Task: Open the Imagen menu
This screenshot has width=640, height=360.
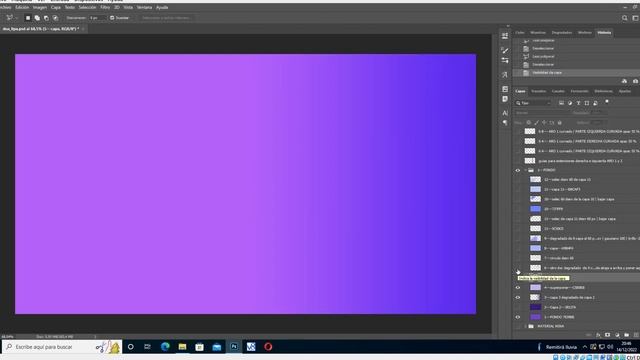Action: pyautogui.click(x=40, y=7)
